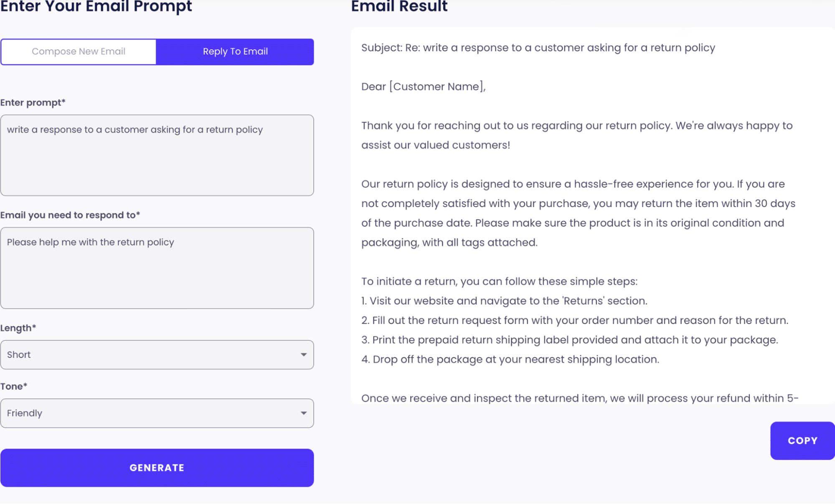Click the Length field label
Viewport: 835px width, 504px height.
(x=18, y=328)
